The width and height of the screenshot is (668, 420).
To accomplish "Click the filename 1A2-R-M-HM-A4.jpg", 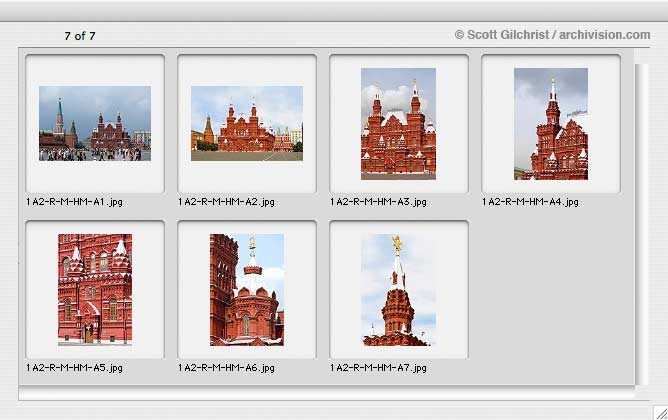I will 530,202.
